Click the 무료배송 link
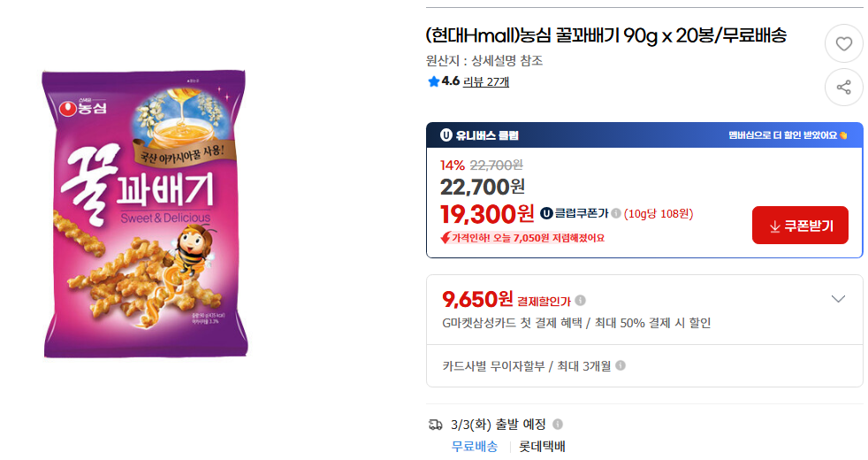868x460 pixels. tap(475, 446)
